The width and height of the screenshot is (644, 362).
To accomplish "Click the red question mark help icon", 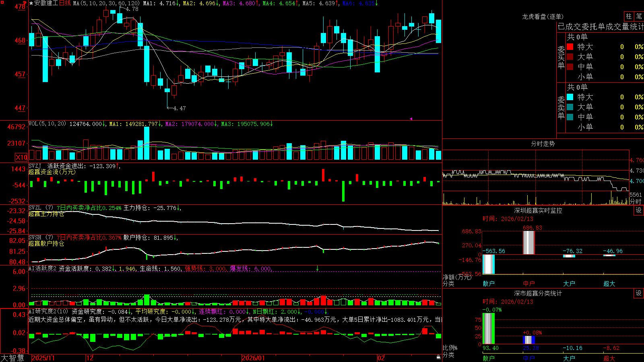I will pos(25,3).
